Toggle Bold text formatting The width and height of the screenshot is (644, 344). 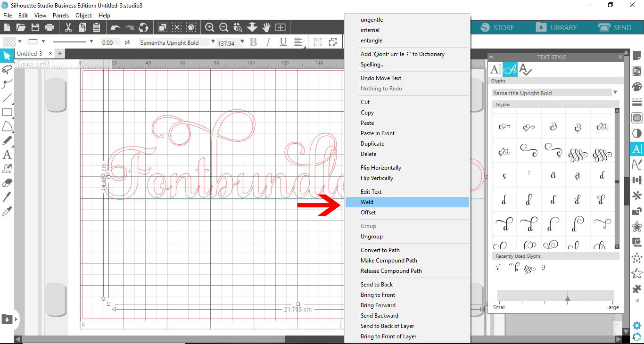[x=253, y=42]
